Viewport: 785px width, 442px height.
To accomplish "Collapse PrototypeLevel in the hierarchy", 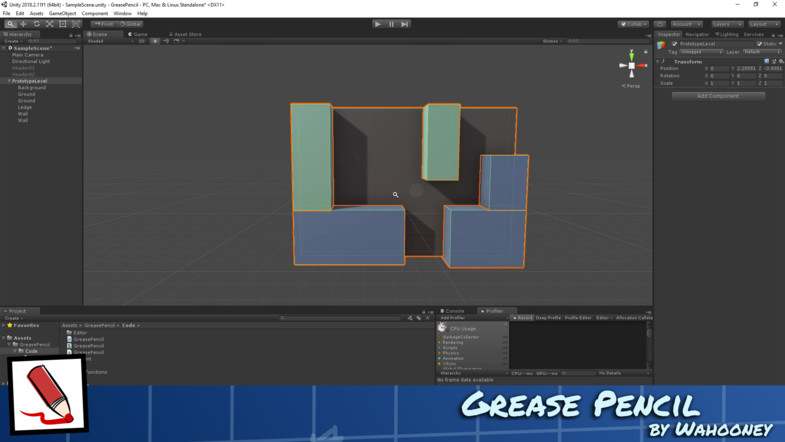I will (x=9, y=81).
